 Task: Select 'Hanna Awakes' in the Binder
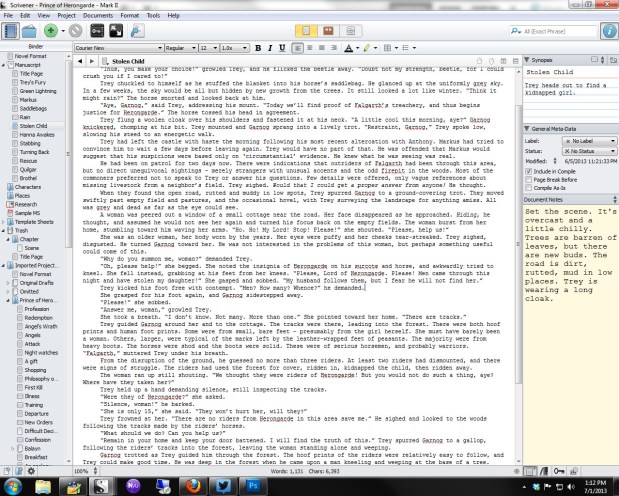tap(37, 135)
